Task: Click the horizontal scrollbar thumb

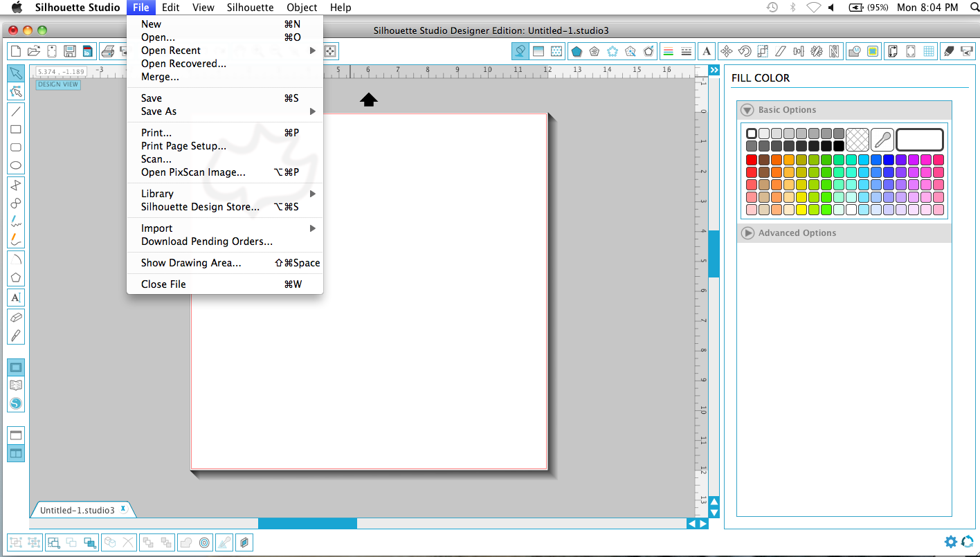Action: coord(307,524)
